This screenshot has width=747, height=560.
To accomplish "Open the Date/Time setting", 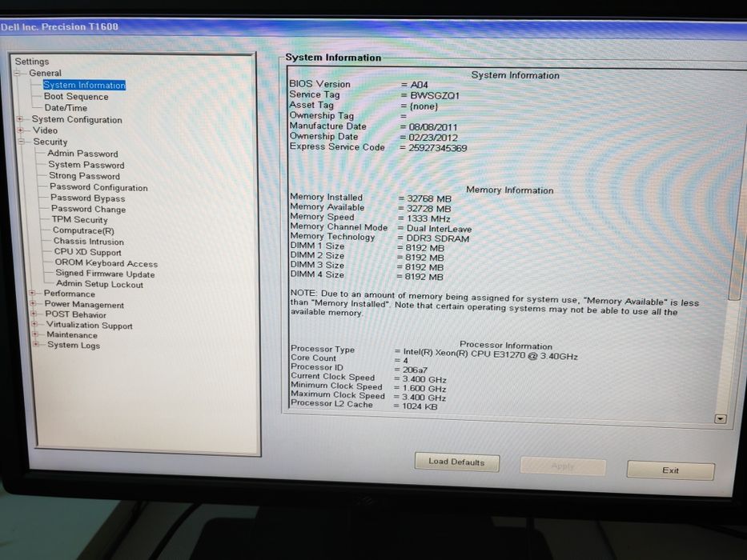I will click(66, 108).
